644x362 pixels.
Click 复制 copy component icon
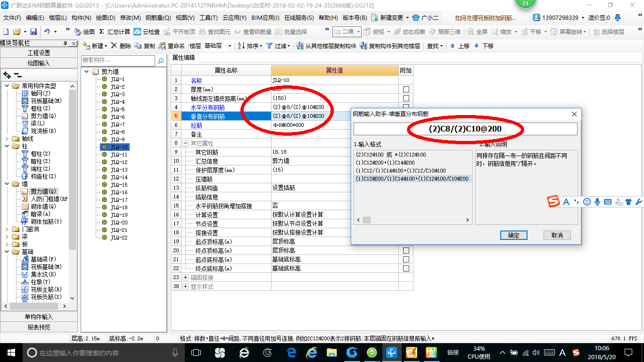[145, 46]
